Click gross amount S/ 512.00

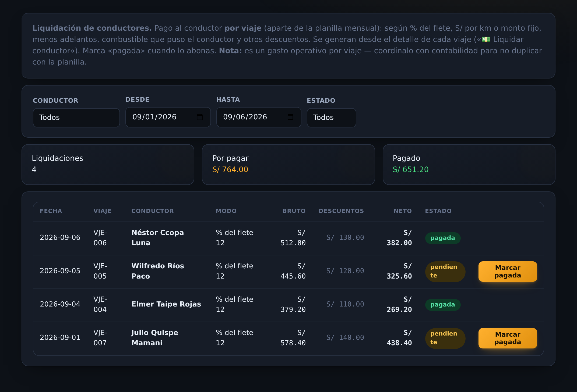pos(293,238)
